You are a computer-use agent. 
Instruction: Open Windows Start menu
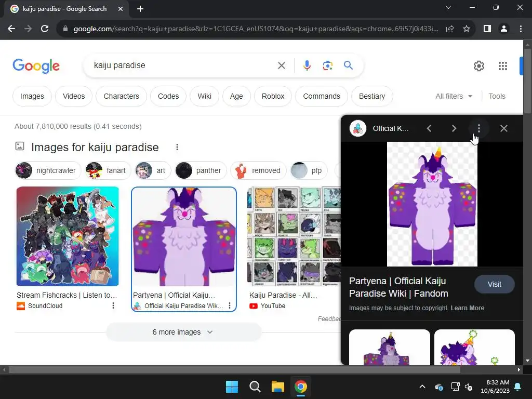point(232,387)
